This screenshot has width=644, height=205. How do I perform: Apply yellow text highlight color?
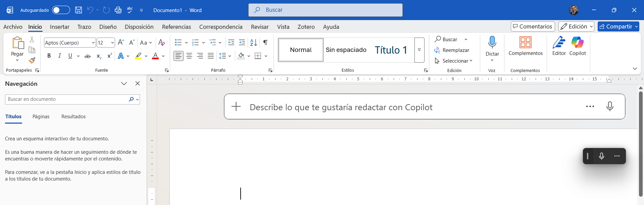[x=138, y=56]
